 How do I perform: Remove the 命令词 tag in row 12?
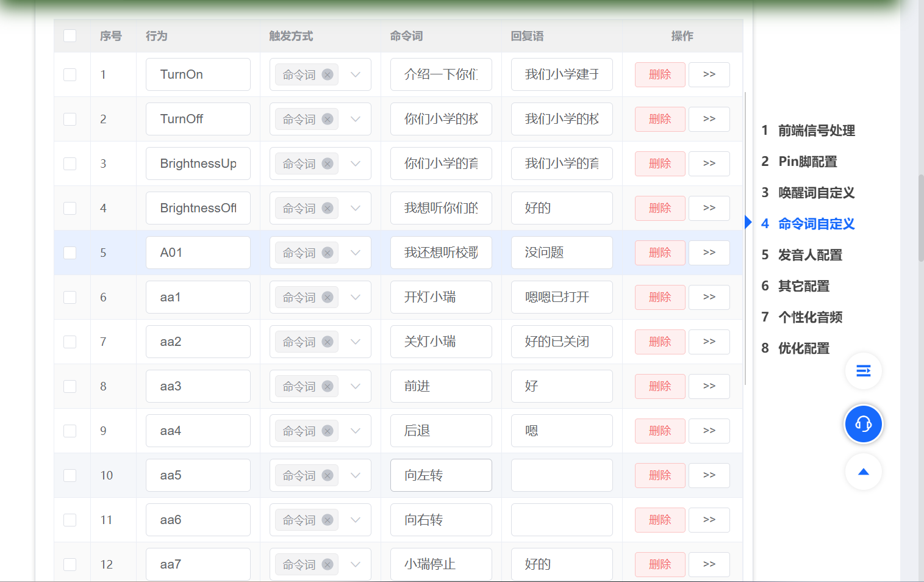[x=328, y=564]
